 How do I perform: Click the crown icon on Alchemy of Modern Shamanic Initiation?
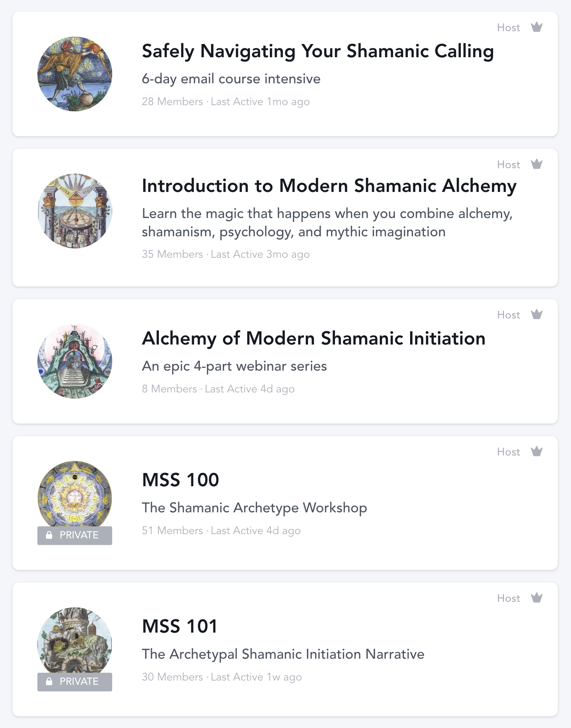(537, 315)
